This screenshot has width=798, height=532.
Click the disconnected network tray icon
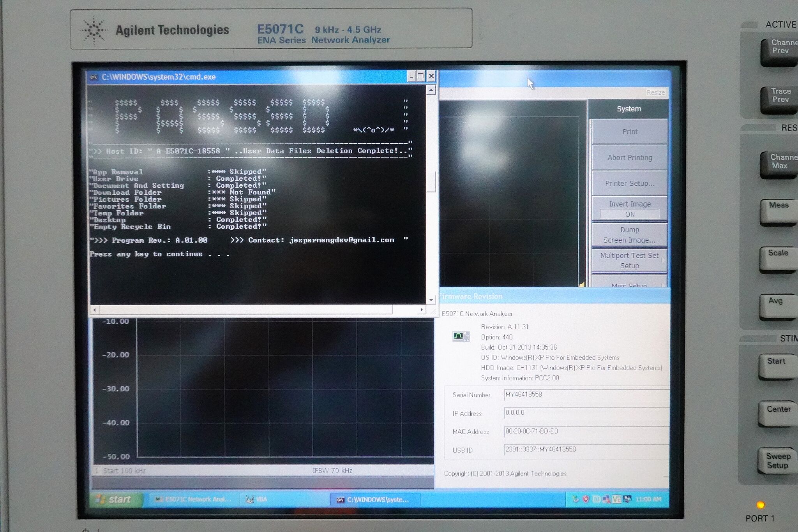click(606, 499)
